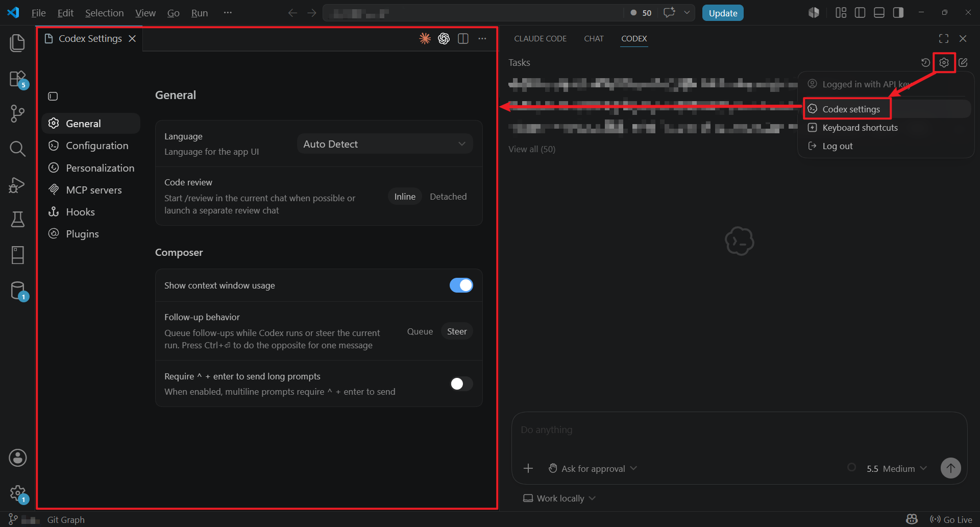Viewport: 980px width, 527px height.
Task: Toggle the secondary side bar
Action: pyautogui.click(x=898, y=13)
